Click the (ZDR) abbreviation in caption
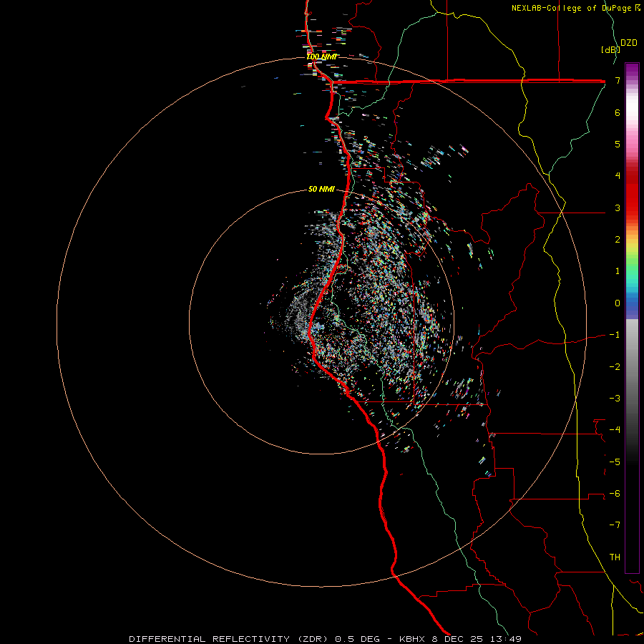The image size is (644, 644). coord(313,639)
